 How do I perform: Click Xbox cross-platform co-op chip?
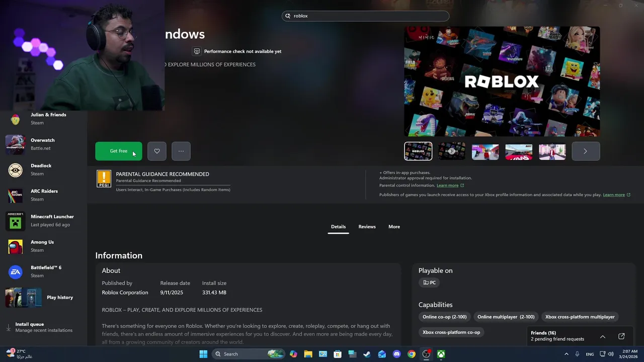[x=451, y=332]
